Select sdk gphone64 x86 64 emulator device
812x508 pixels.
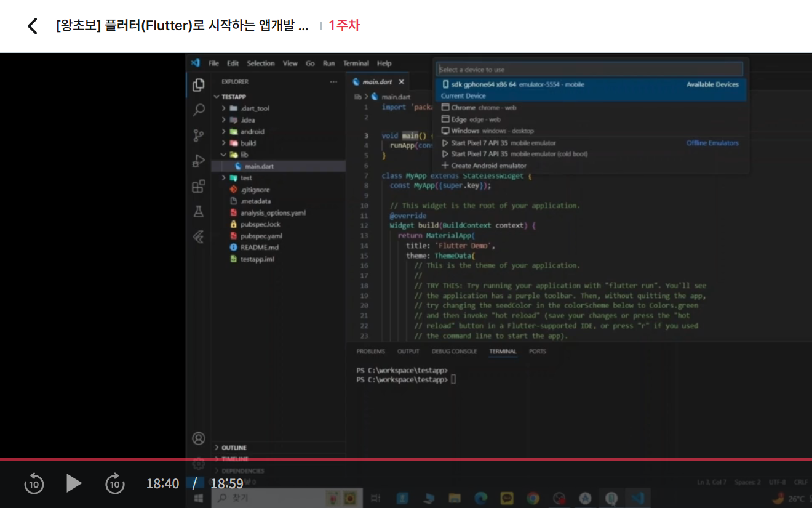tap(591, 89)
